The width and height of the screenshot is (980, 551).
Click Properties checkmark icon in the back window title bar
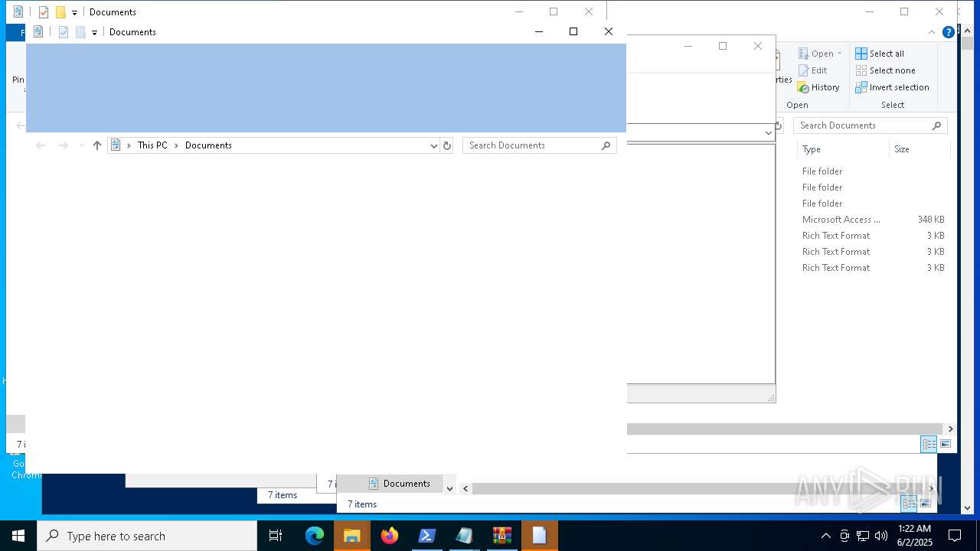coord(44,12)
